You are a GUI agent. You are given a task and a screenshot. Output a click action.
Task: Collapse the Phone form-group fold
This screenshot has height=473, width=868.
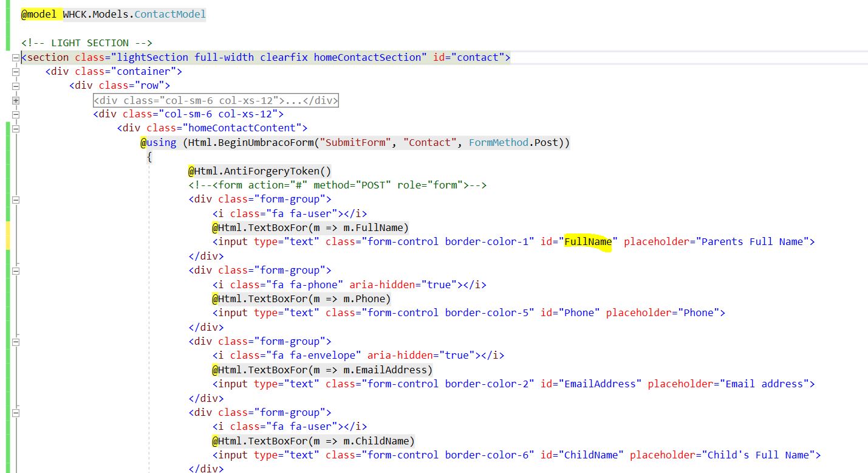15,271
